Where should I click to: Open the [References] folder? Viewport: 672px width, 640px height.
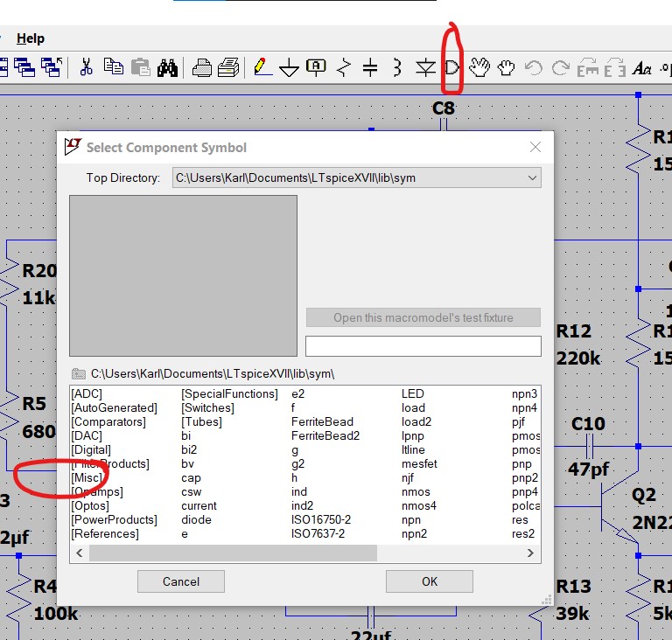[x=105, y=533]
